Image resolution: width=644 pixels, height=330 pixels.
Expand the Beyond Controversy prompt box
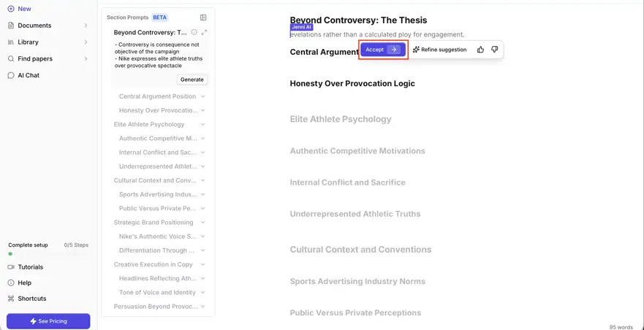click(x=204, y=32)
